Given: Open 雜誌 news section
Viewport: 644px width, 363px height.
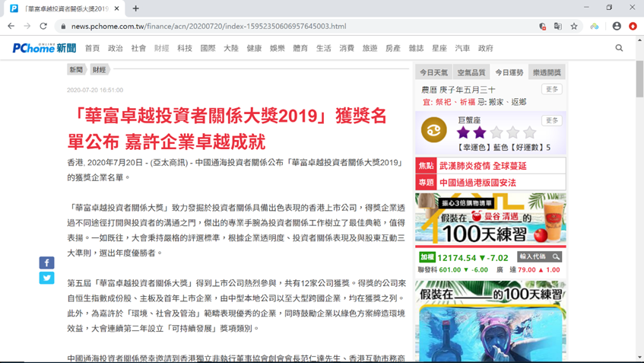Looking at the screenshot, I should click(x=416, y=48).
